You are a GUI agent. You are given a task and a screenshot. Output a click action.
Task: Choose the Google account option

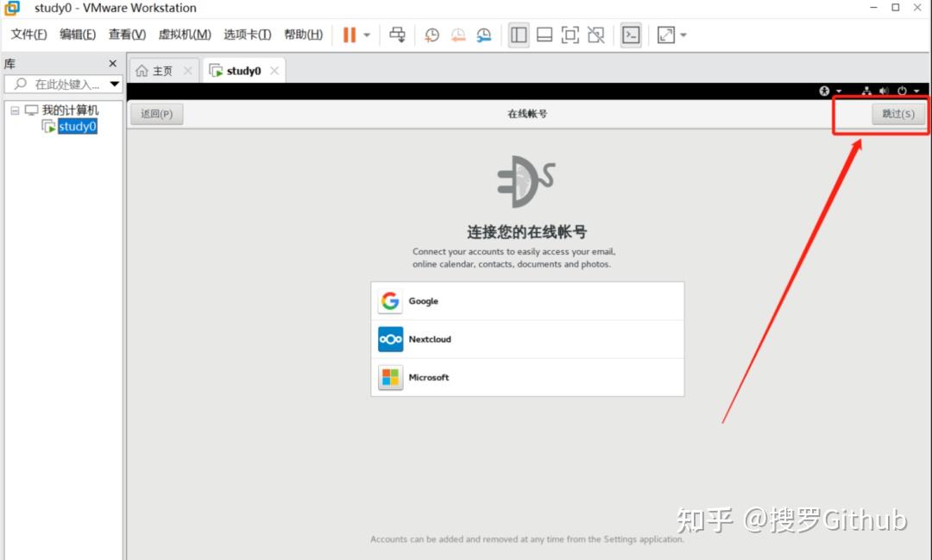point(527,301)
